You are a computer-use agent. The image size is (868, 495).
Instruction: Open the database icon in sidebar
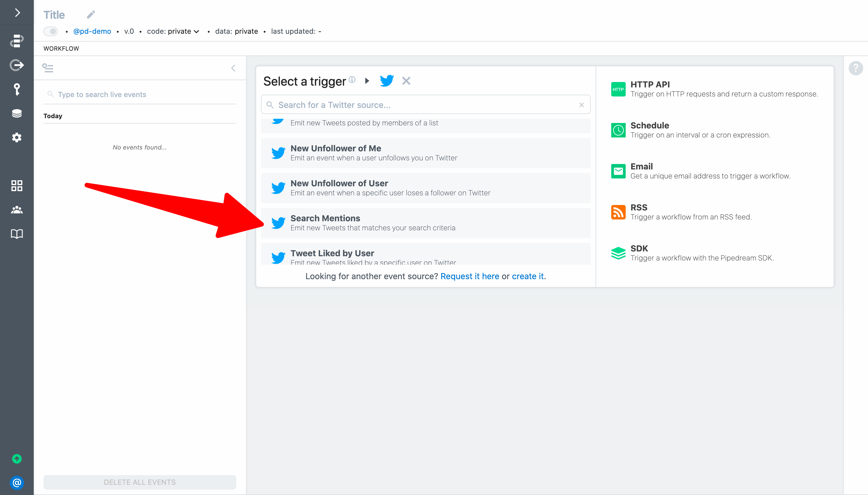[17, 113]
